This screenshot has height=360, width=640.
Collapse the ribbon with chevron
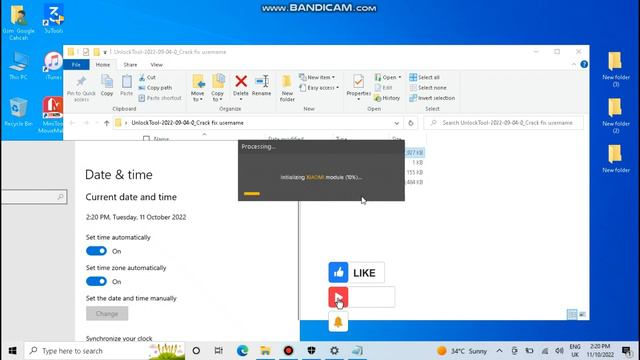(x=573, y=64)
